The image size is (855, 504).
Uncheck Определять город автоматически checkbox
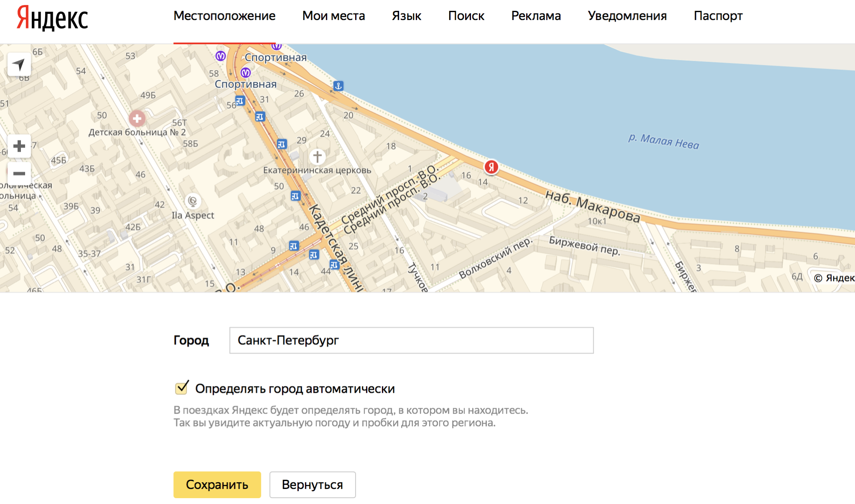(182, 388)
